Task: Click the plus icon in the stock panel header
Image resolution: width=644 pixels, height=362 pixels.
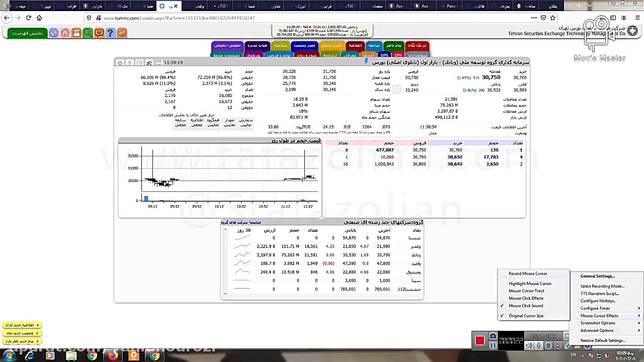Action: click(x=120, y=63)
